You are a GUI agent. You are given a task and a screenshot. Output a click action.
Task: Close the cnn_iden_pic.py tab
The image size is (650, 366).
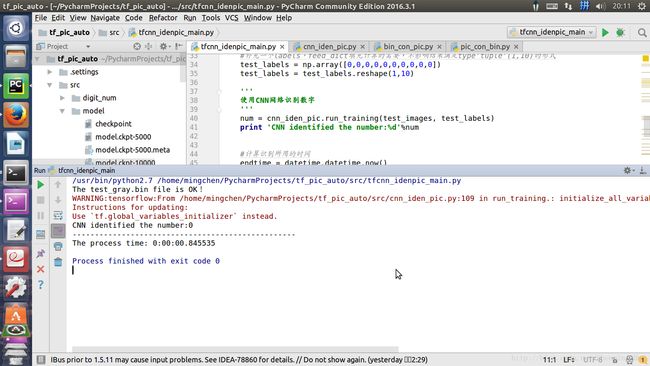click(362, 47)
